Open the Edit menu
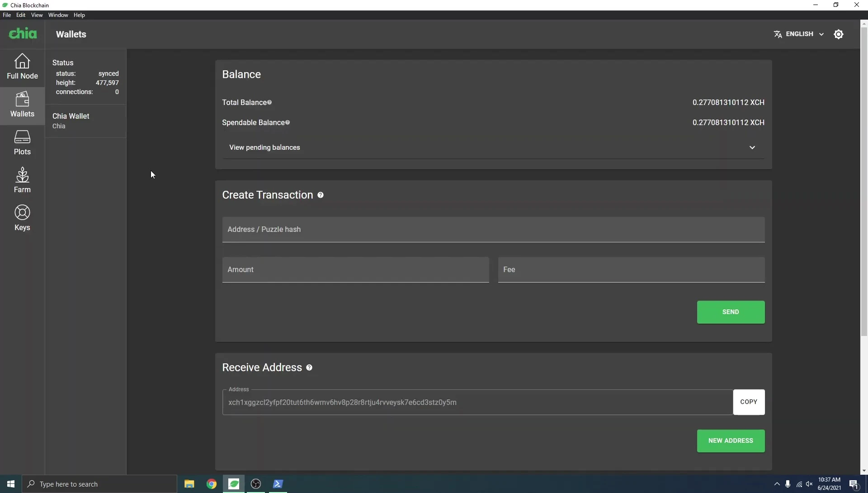This screenshot has width=868, height=493. click(21, 15)
